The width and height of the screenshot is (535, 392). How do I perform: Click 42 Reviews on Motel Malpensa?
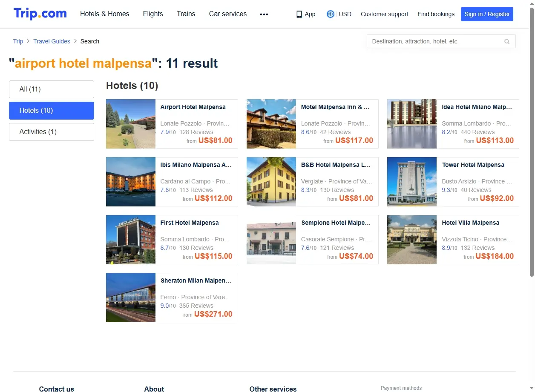tap(335, 132)
